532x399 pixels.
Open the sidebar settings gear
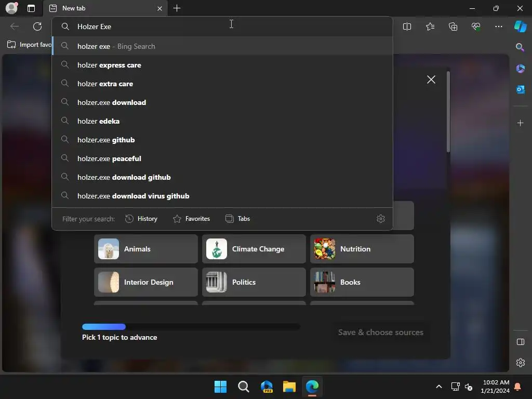pyautogui.click(x=520, y=363)
